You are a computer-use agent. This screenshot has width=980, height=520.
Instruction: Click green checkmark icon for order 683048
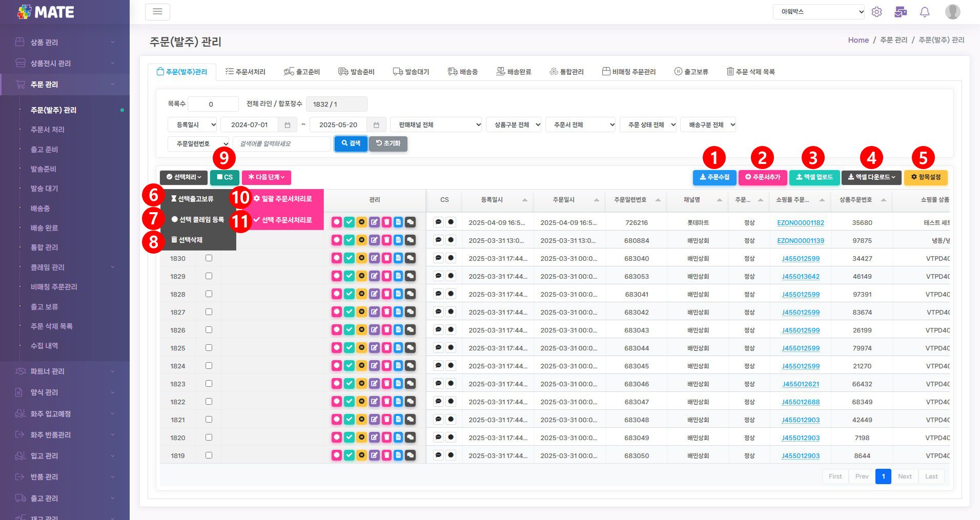(x=349, y=419)
